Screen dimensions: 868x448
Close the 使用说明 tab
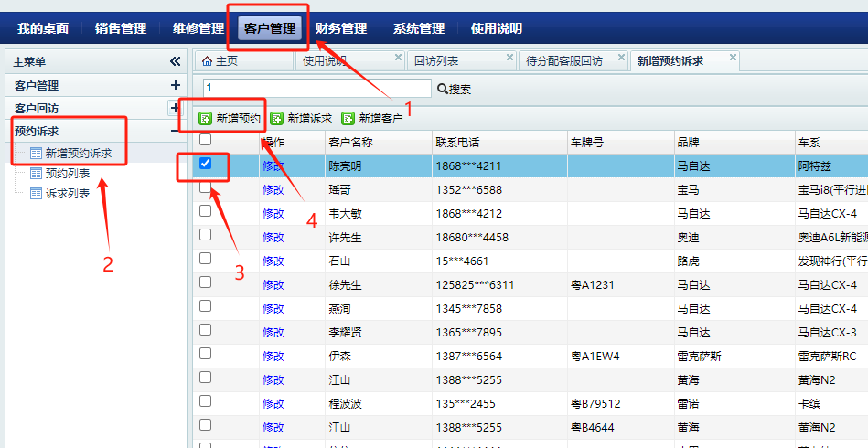[x=398, y=58]
